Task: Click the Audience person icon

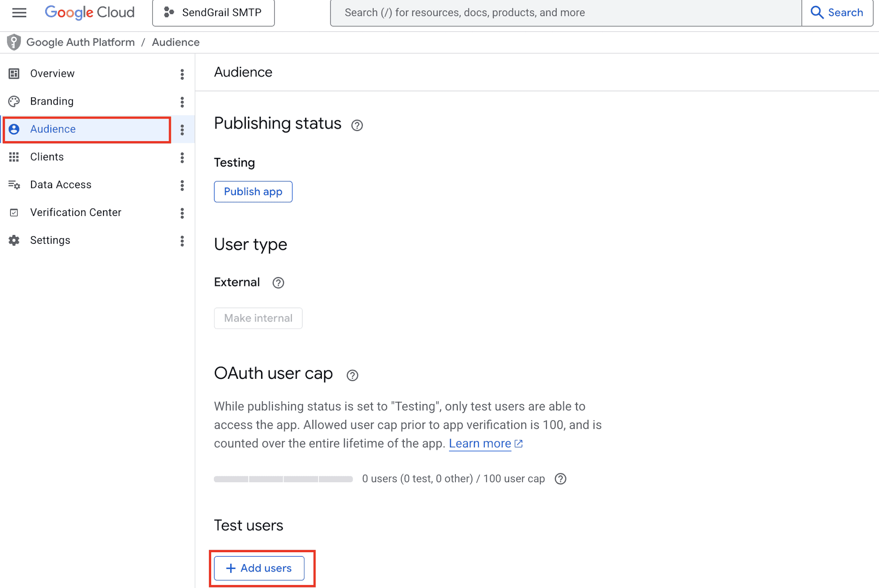Action: tap(14, 129)
